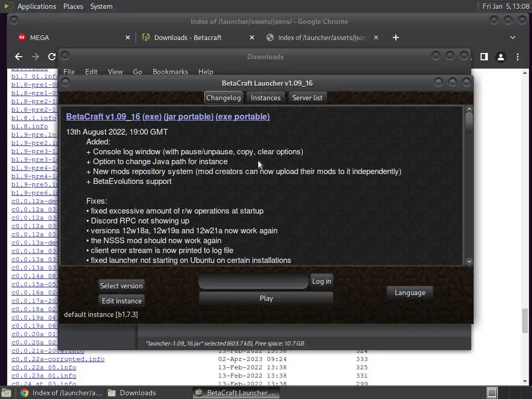532x399 pixels.
Task: Open c0.0.22a_05.info link
Action: pos(44,367)
